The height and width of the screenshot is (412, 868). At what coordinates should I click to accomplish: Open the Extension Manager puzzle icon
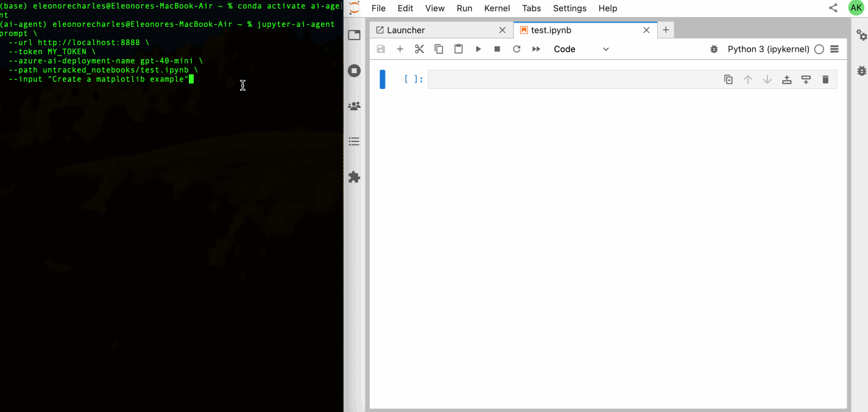pyautogui.click(x=354, y=177)
